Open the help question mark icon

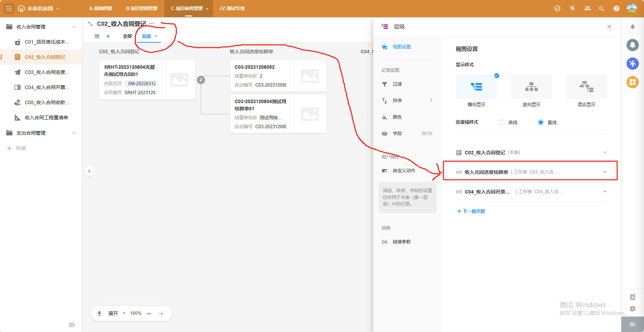coord(616,9)
